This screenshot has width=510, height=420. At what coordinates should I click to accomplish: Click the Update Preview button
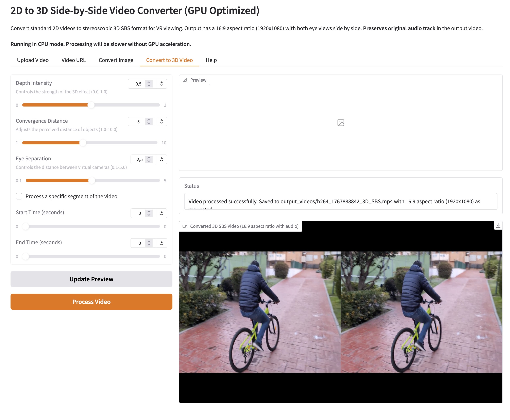(91, 279)
